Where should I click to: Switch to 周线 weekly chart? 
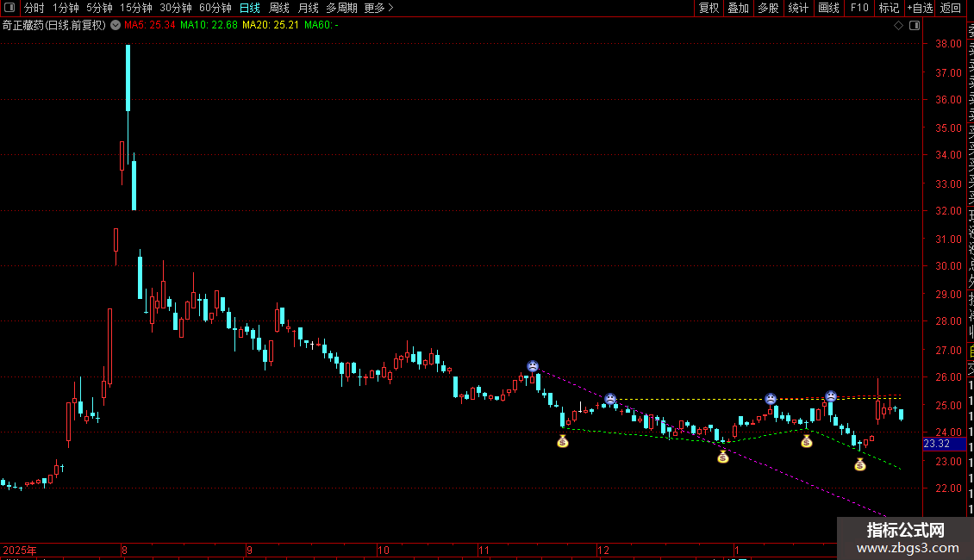coord(279,8)
